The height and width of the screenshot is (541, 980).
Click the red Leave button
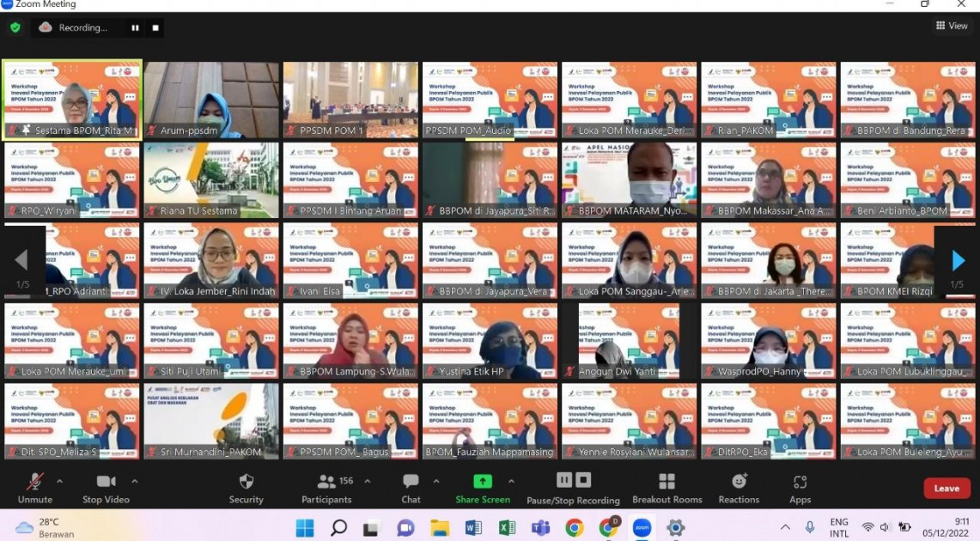pos(947,489)
